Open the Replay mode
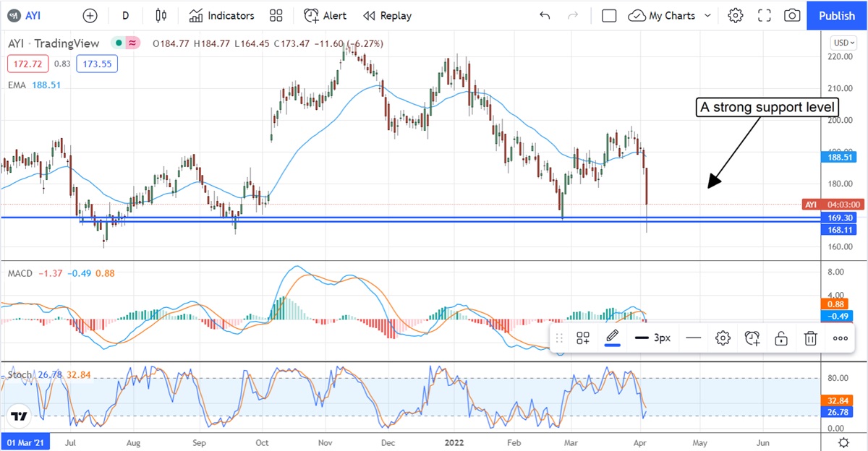The width and height of the screenshot is (868, 451). tap(387, 15)
